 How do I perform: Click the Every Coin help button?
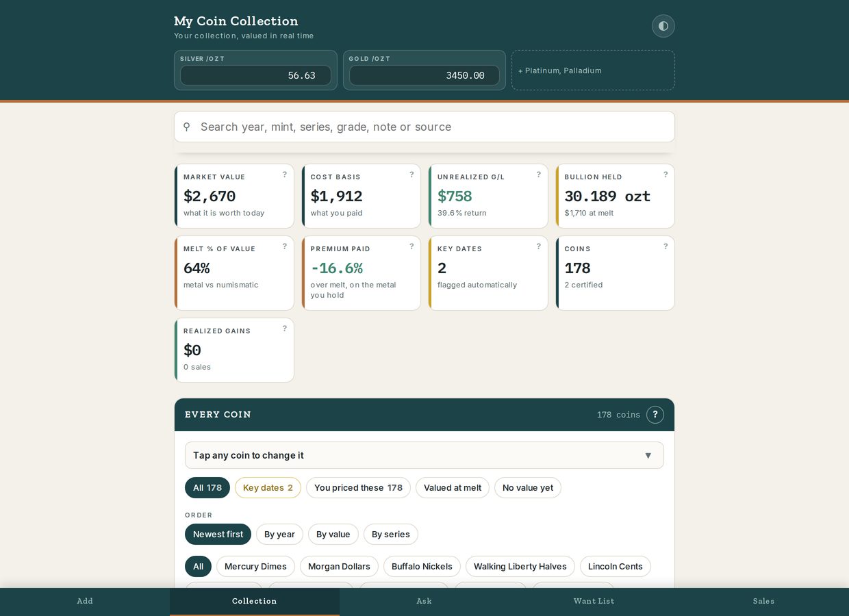655,415
